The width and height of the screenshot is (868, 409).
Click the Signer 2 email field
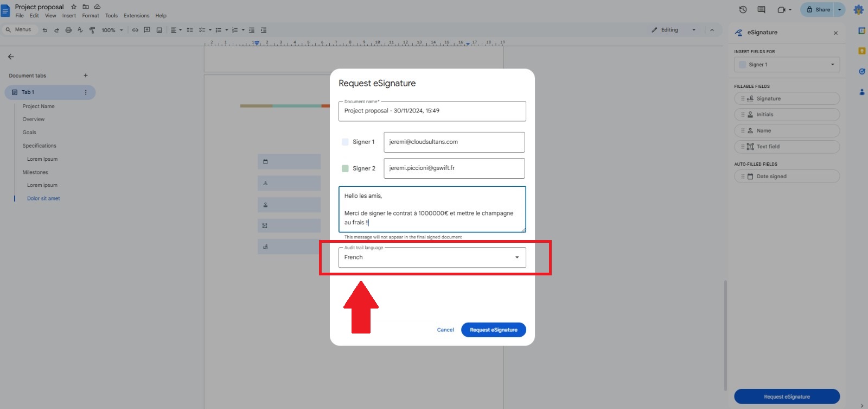[454, 168]
